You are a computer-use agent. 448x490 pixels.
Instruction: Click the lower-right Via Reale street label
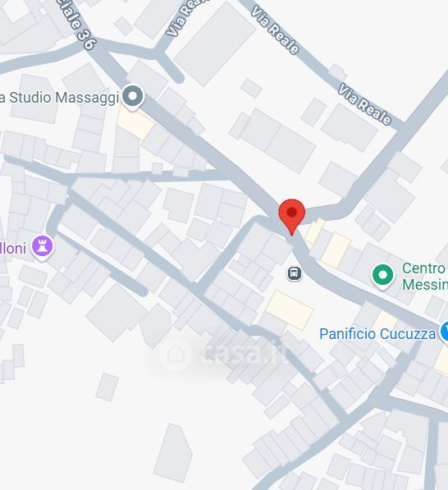(365, 103)
